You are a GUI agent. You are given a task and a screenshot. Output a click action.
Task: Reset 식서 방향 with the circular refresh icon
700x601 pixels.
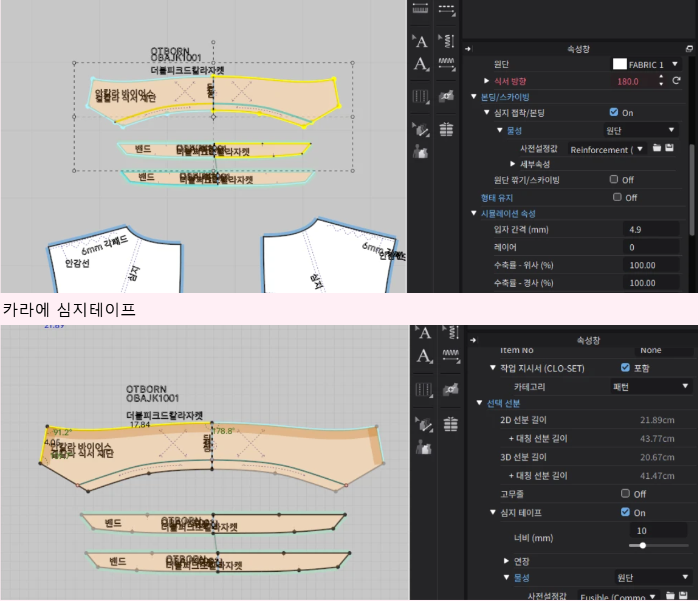click(676, 81)
